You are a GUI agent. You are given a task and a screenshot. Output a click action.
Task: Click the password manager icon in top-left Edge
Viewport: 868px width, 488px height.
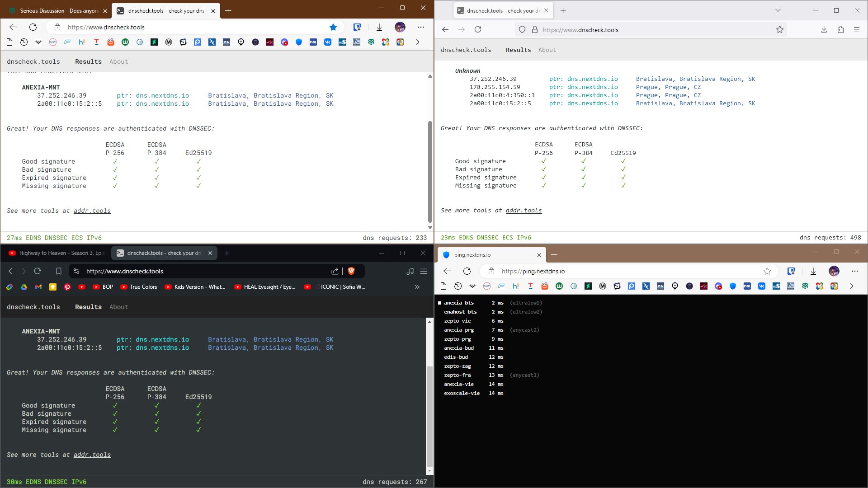click(x=357, y=27)
